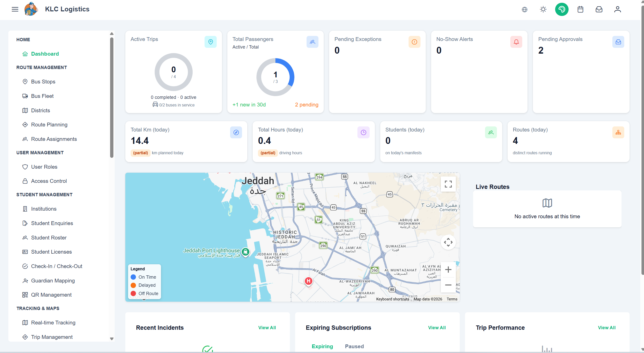Click the map camera pan control

[448, 242]
